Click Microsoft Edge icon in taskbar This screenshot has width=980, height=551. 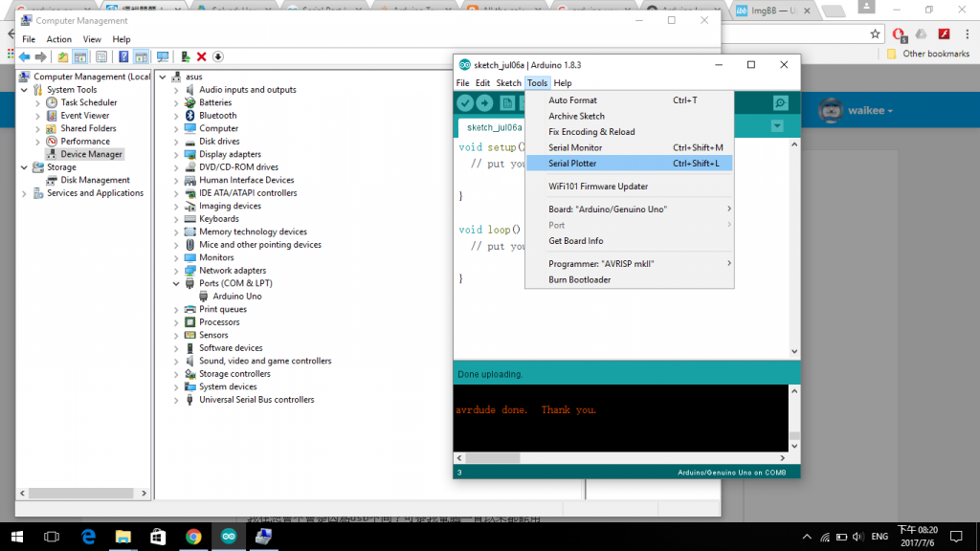click(89, 537)
